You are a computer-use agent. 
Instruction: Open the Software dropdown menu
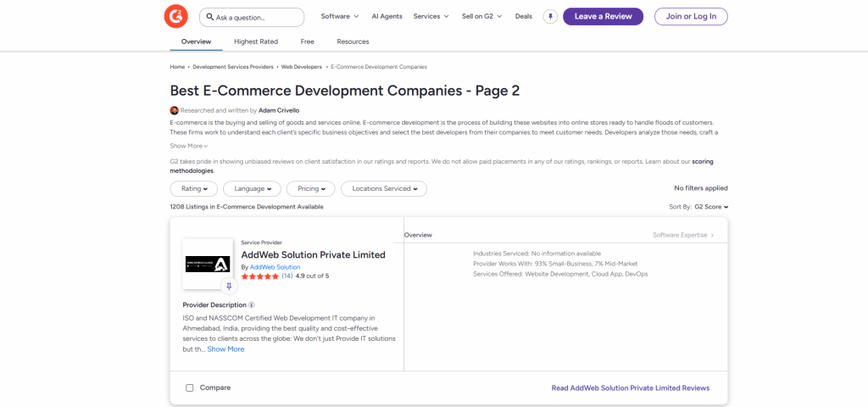click(340, 17)
